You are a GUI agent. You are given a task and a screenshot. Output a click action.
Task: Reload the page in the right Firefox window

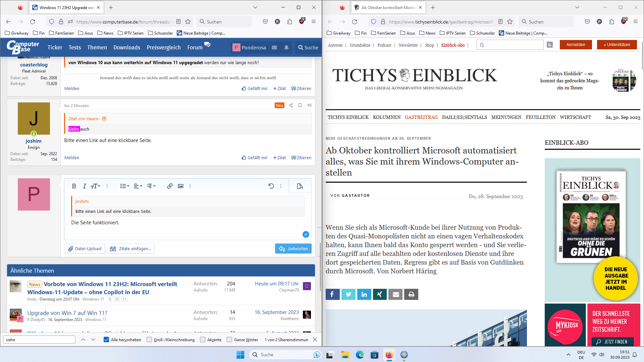tap(355, 21)
